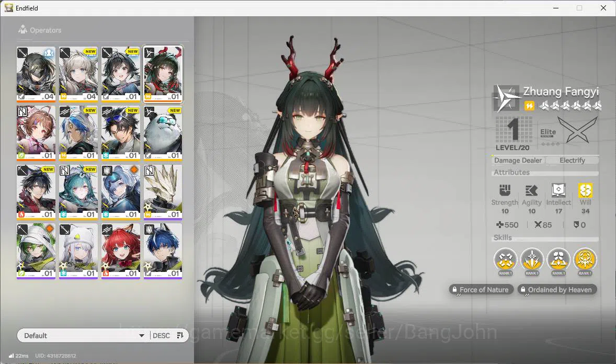Pick the silver-haired girl in white cat hat
Screen dimensions: 616x364
tap(78, 251)
